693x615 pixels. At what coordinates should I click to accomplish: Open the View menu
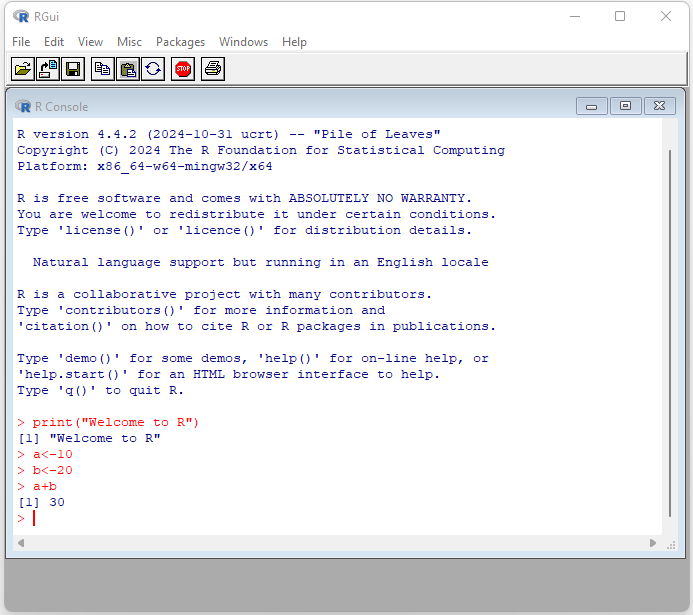click(90, 42)
